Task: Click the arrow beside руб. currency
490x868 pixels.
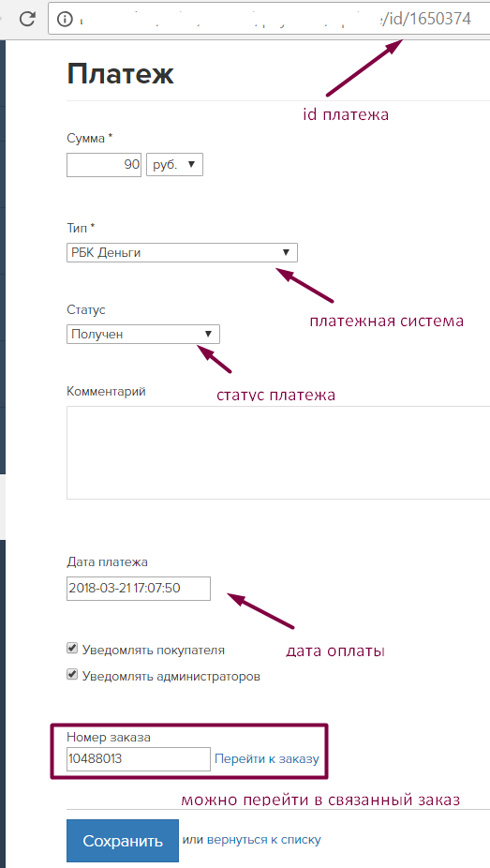Action: coord(192,164)
